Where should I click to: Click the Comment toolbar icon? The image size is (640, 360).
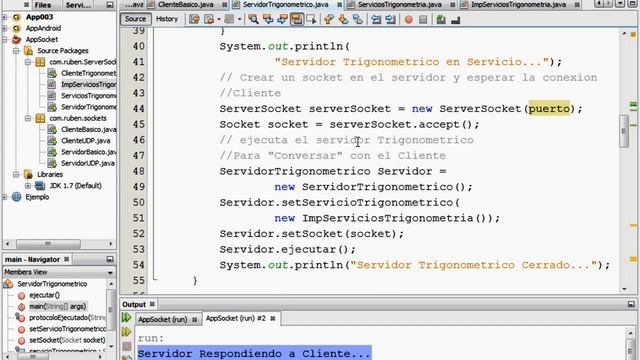tap(441, 19)
